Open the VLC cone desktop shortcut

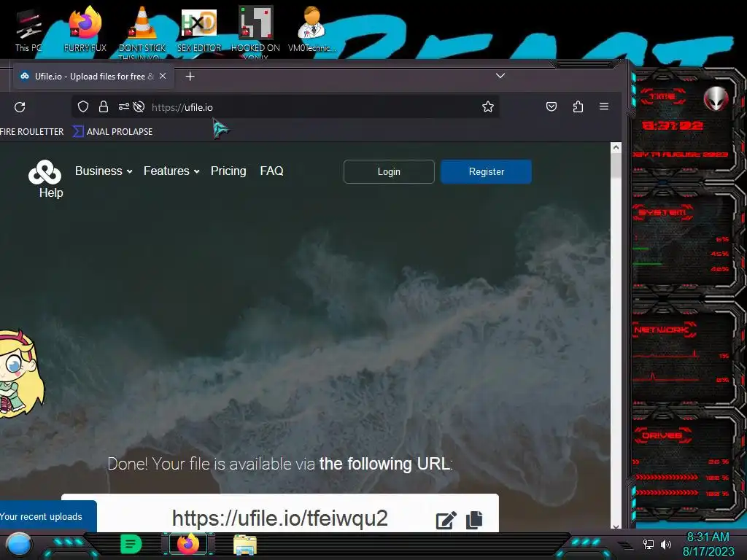click(142, 31)
